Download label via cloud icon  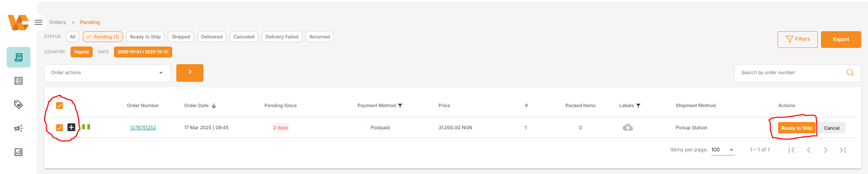(x=627, y=127)
